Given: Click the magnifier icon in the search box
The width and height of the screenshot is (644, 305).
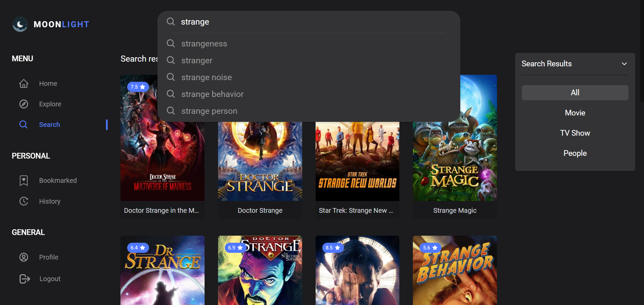Looking at the screenshot, I should [x=171, y=22].
